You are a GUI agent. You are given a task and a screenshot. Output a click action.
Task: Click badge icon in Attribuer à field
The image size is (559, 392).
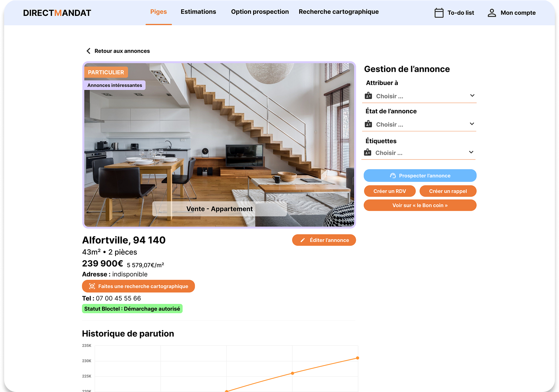pos(368,96)
